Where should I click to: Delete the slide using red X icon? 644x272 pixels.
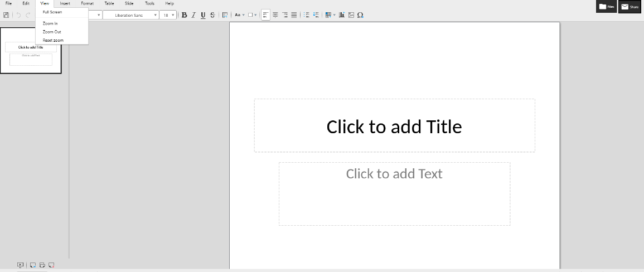click(51, 265)
